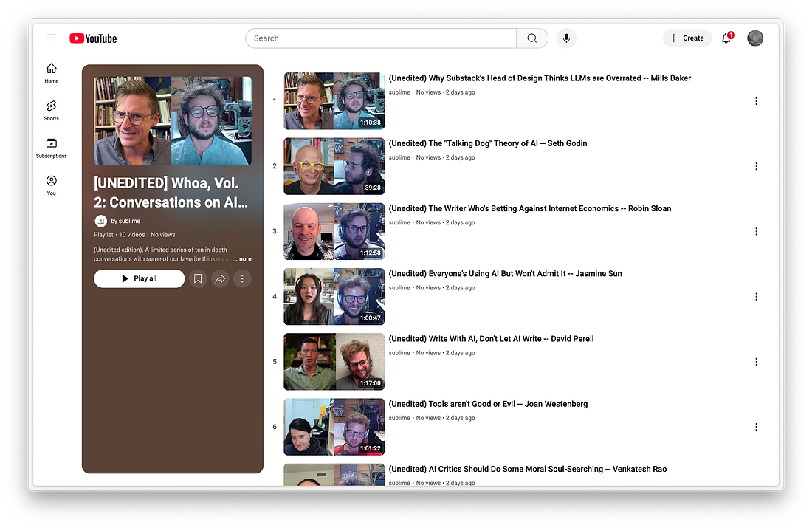Screen dimensions: 812x528
Task: Click sublime channel under Mills Baker video
Action: (399, 92)
